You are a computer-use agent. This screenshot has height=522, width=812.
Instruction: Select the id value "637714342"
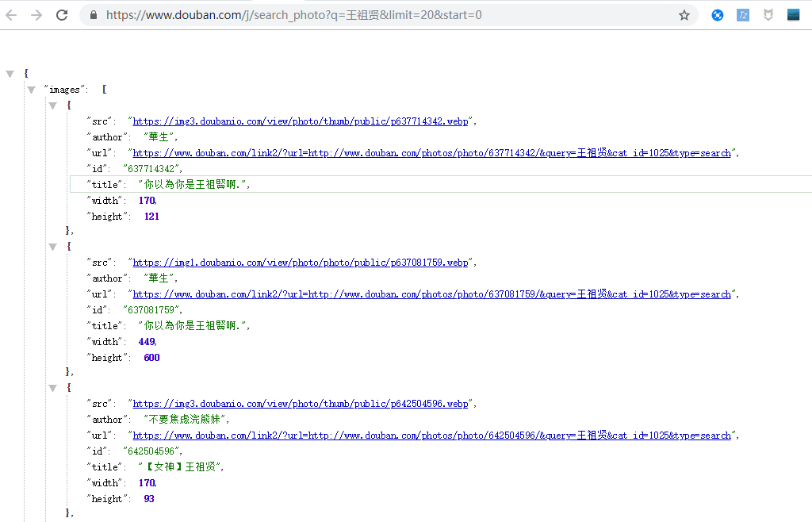[x=151, y=169]
